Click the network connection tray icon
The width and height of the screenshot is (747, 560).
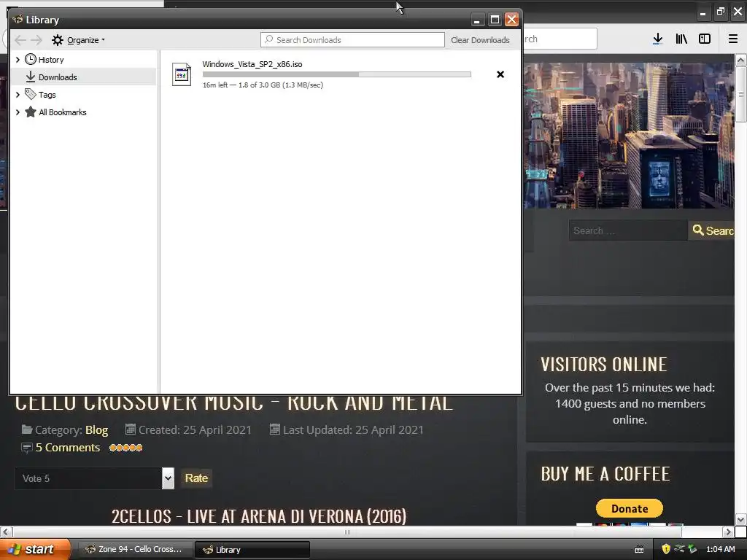[x=679, y=549]
